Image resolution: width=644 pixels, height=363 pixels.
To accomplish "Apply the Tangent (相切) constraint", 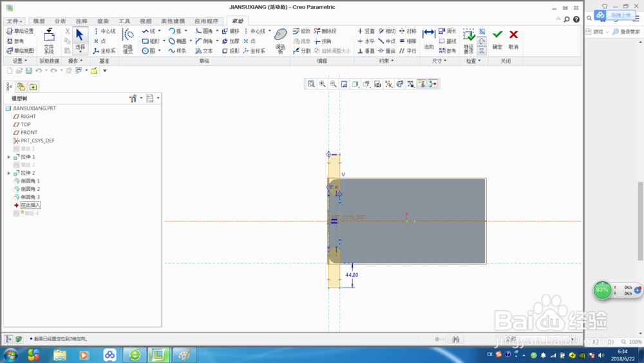I will [387, 31].
